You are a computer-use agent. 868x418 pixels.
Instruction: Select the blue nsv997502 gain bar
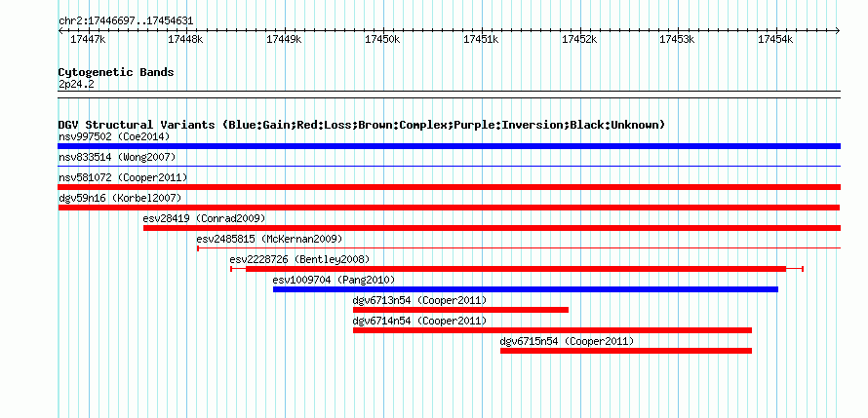pyautogui.click(x=449, y=146)
